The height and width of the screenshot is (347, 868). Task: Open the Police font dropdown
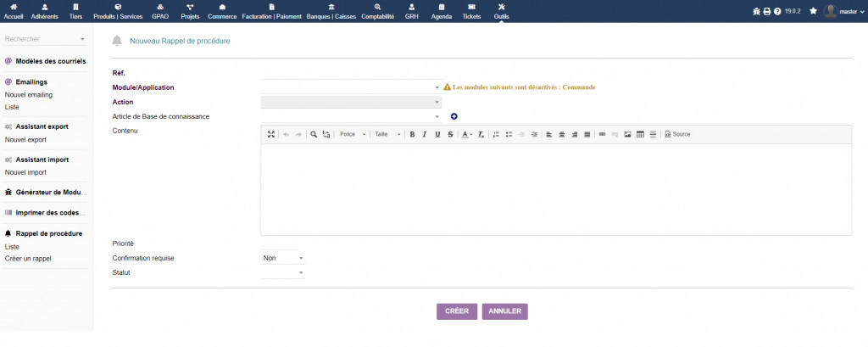[353, 134]
